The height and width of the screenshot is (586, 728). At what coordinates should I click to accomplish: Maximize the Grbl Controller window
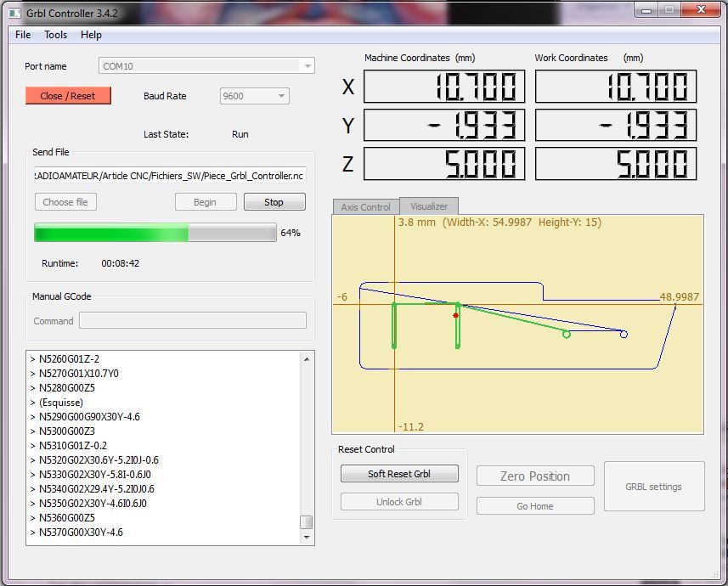point(669,10)
